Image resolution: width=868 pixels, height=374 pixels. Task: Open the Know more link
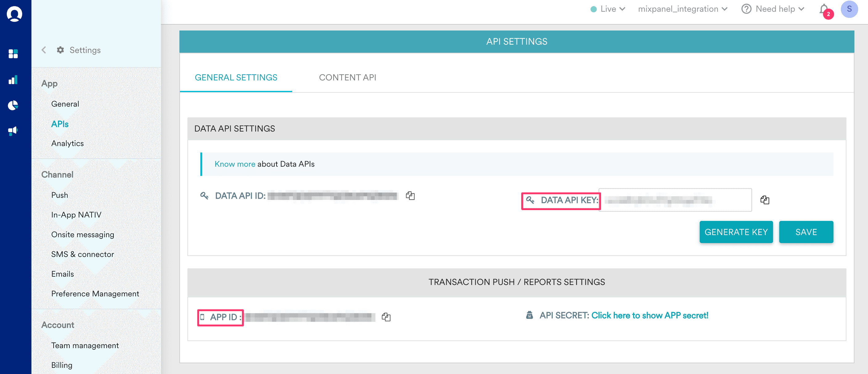tap(235, 164)
